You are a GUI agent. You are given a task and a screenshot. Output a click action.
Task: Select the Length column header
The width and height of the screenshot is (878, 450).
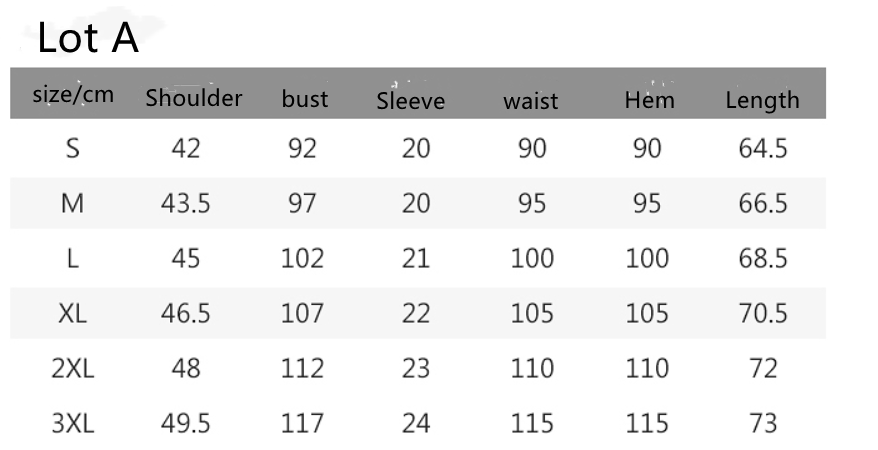click(x=763, y=100)
